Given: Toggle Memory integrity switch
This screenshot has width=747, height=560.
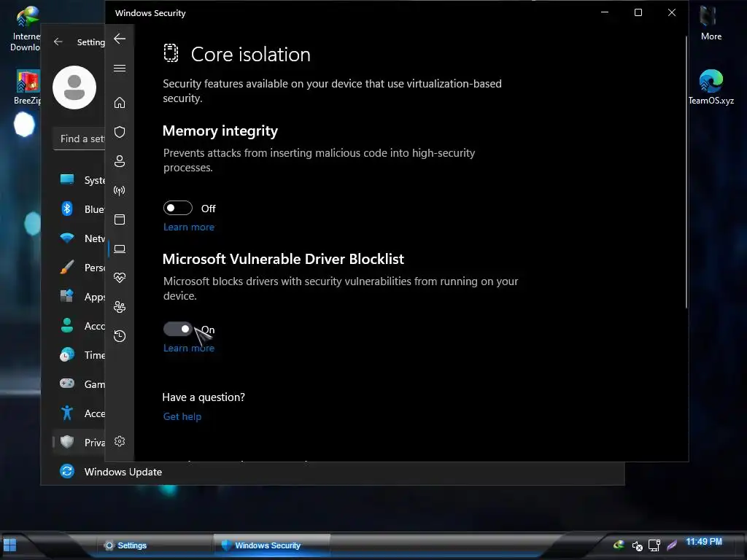Looking at the screenshot, I should (178, 208).
